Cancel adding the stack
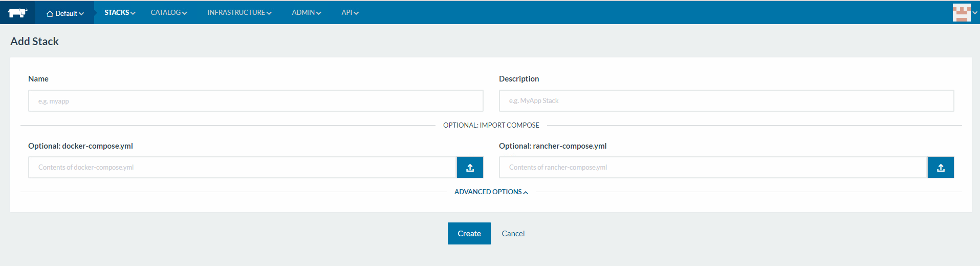980x266 pixels. 513,234
